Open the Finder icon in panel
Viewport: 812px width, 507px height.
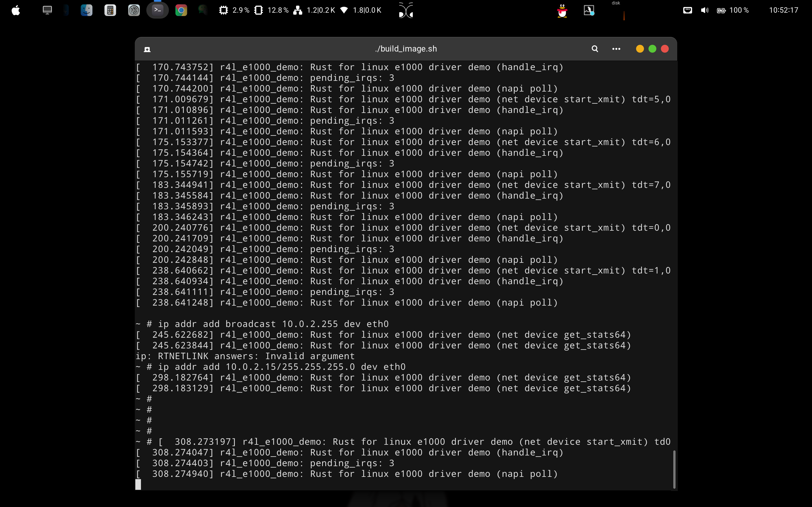click(x=87, y=10)
